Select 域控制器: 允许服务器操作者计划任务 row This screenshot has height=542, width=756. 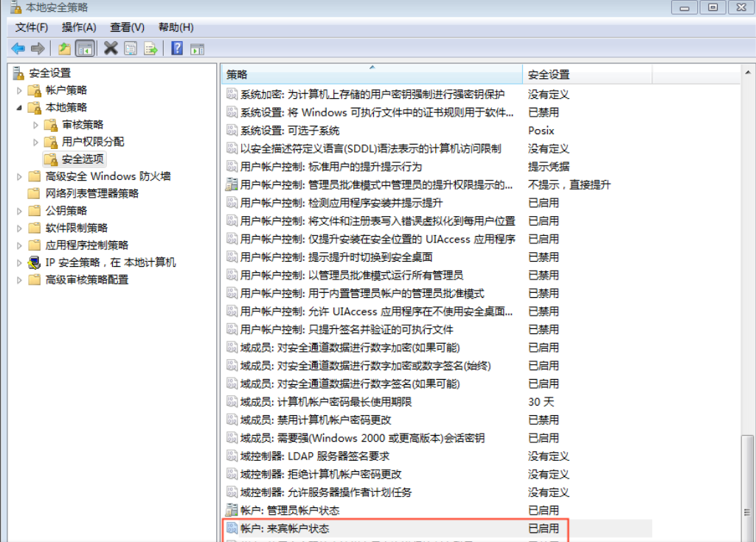pos(437,492)
